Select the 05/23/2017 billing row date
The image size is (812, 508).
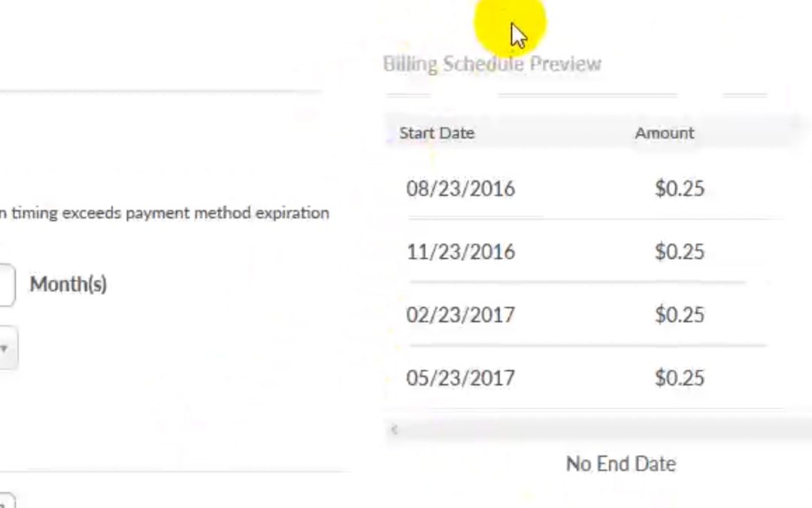(460, 379)
